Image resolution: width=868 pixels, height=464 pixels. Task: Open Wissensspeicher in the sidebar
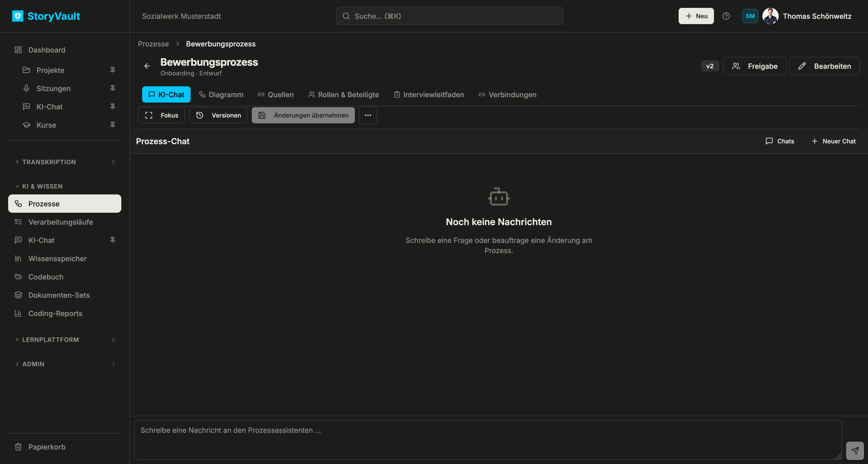click(x=65, y=258)
